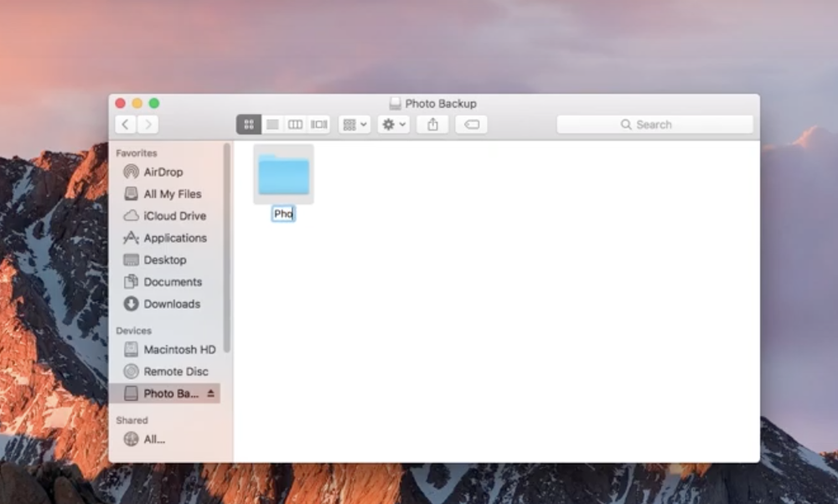The width and height of the screenshot is (838, 504).
Task: Open AirDrop in the sidebar
Action: 163,172
